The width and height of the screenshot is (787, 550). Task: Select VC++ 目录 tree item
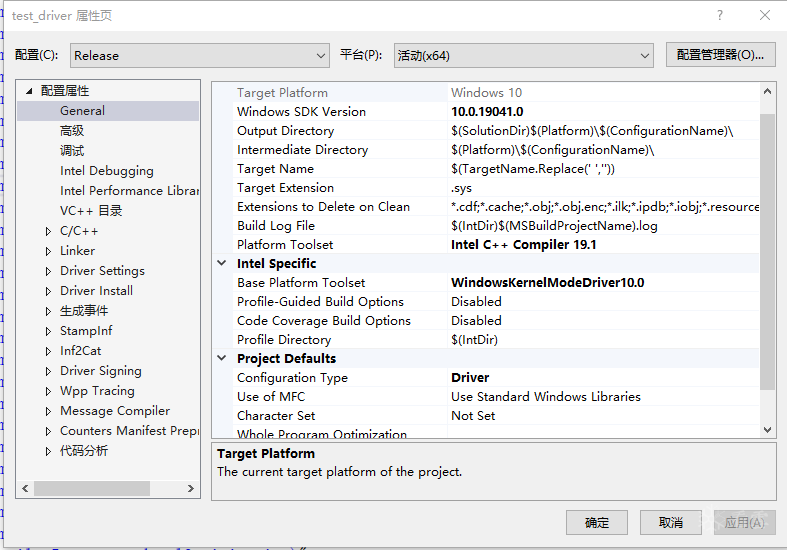[x=90, y=211]
